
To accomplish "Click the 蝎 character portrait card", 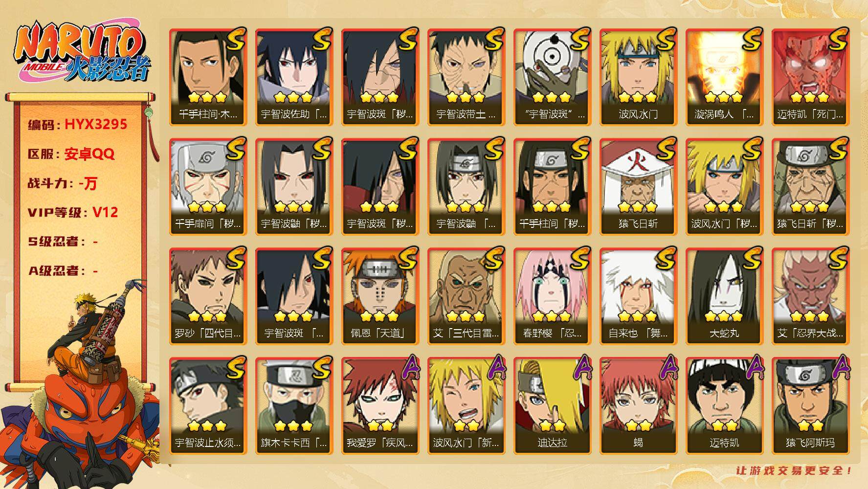I will [x=638, y=405].
